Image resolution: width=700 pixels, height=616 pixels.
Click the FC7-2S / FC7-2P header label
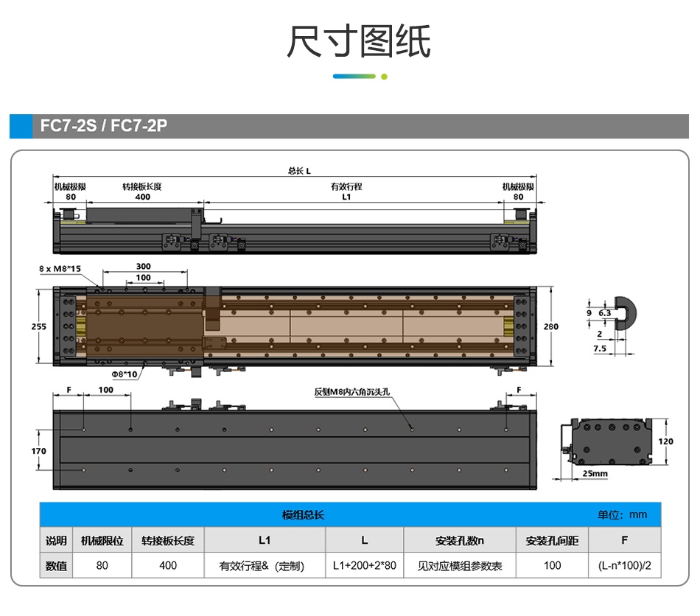[x=104, y=126]
